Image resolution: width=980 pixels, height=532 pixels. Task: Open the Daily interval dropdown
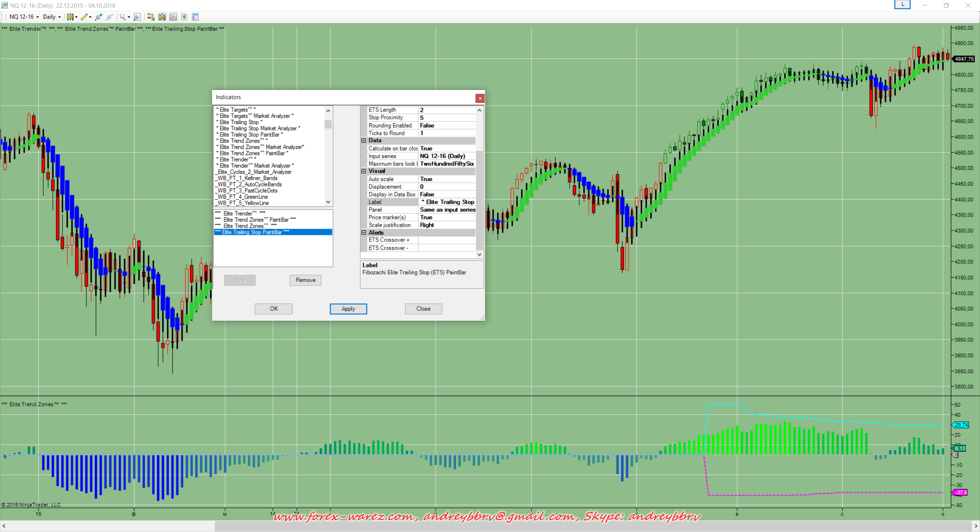tap(52, 17)
